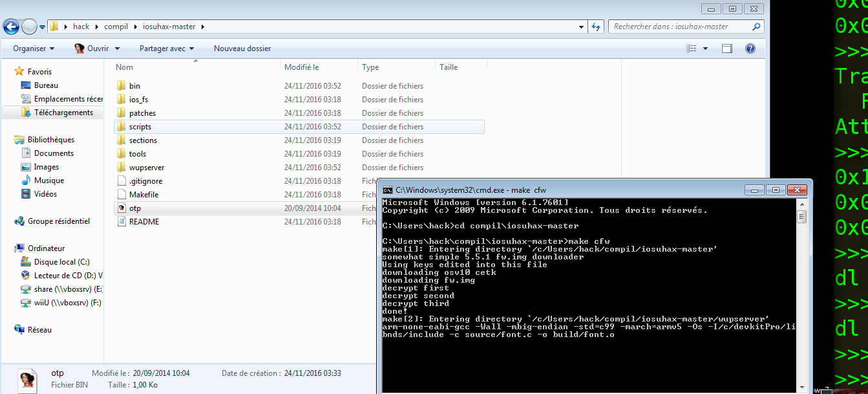This screenshot has width=868, height=394.
Task: Refresh the iosuhax-master folder view
Action: [x=597, y=27]
